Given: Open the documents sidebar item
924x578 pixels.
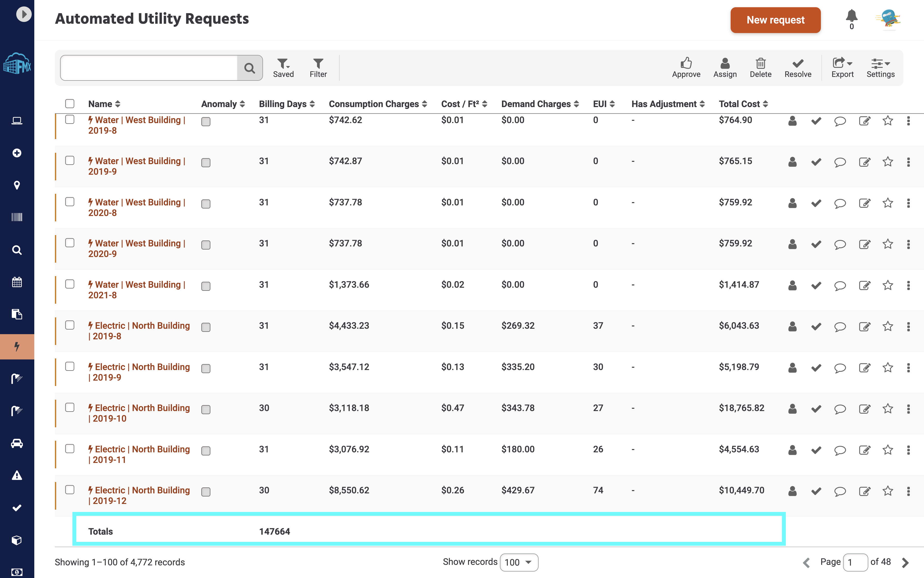Looking at the screenshot, I should [17, 314].
